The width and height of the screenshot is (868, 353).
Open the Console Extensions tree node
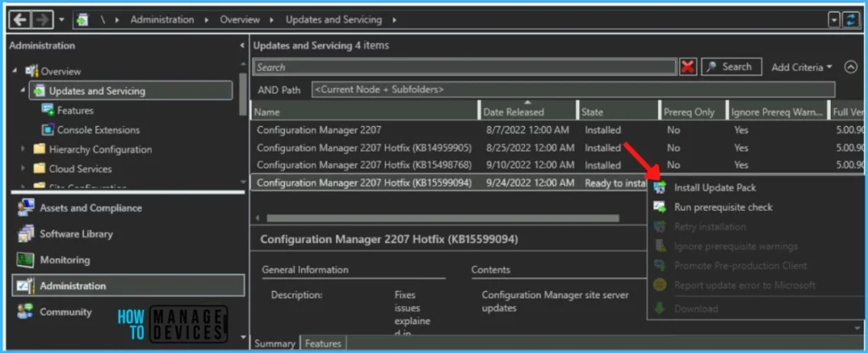[x=98, y=130]
